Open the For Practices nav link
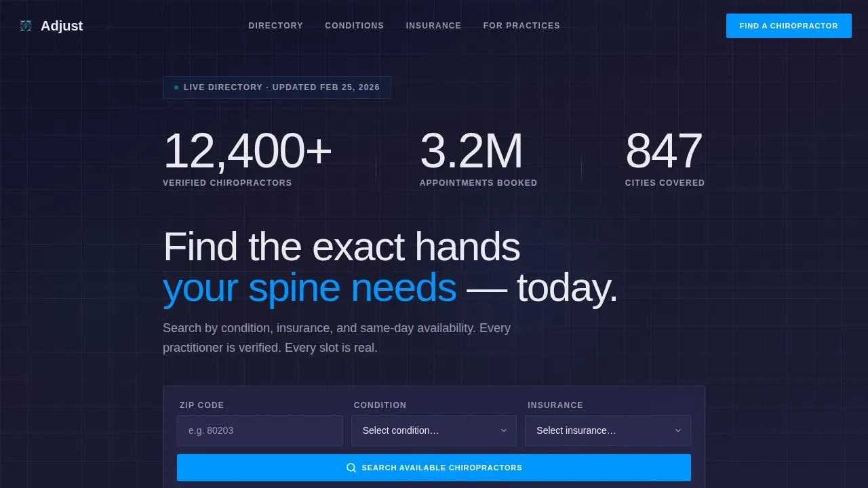The height and width of the screenshot is (488, 868). 521,26
